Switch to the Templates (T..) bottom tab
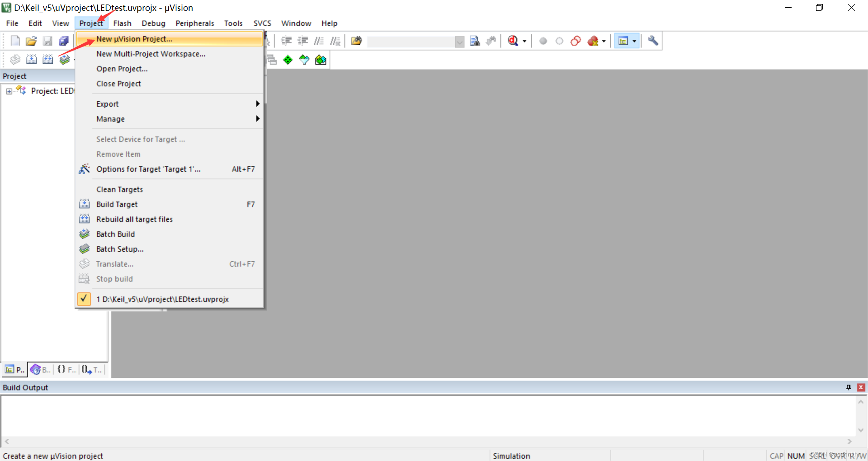Viewport: 868px width, 461px height. point(92,370)
